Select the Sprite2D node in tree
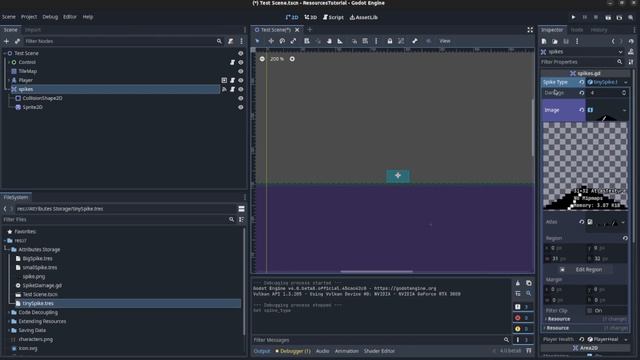 click(x=32, y=107)
